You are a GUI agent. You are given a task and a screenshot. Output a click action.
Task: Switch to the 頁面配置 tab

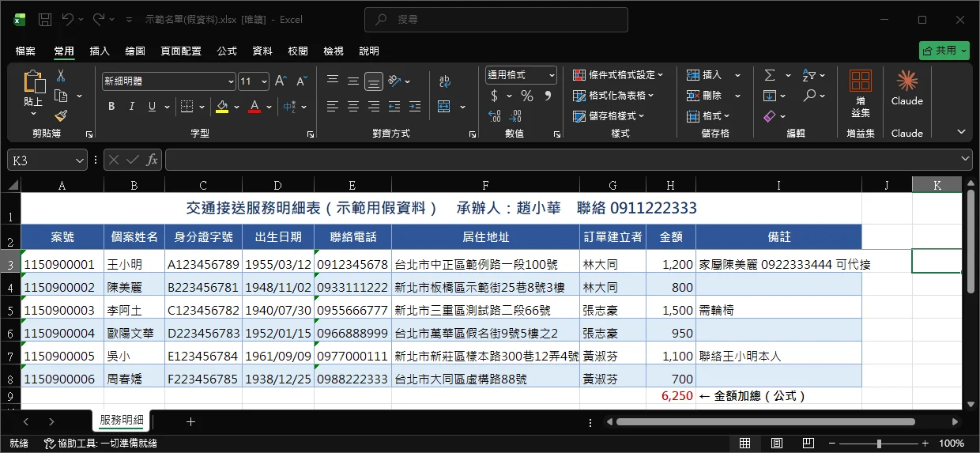tap(181, 51)
